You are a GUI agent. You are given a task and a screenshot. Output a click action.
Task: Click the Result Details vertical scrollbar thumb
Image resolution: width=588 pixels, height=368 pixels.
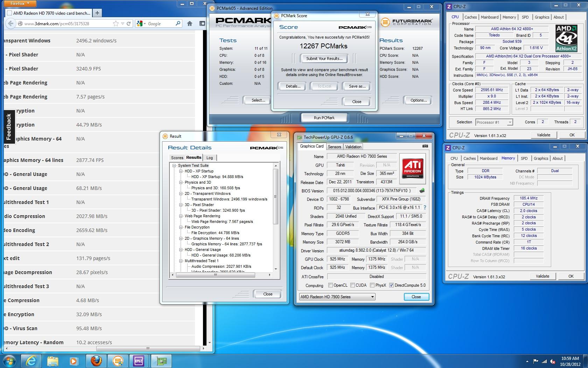pyautogui.click(x=275, y=197)
